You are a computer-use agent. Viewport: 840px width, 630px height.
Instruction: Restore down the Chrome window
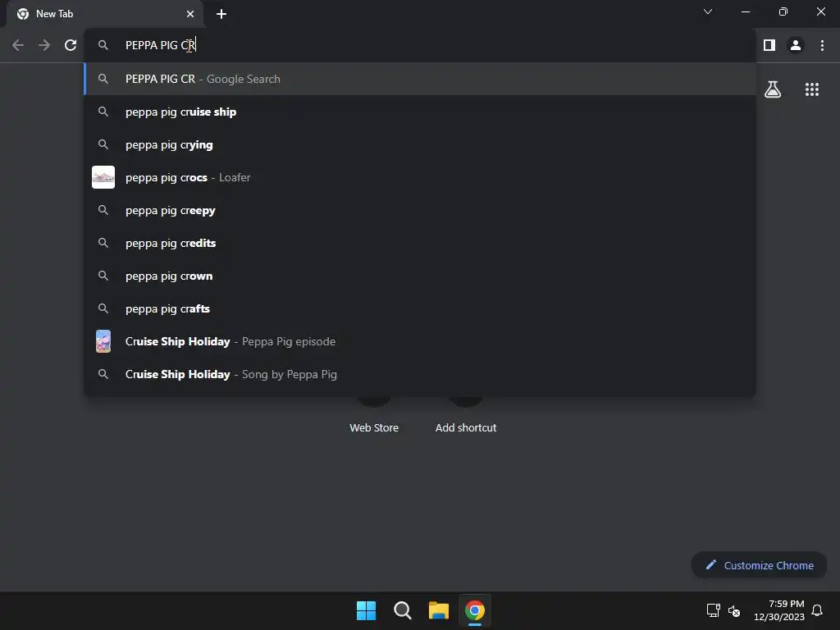[x=783, y=11]
